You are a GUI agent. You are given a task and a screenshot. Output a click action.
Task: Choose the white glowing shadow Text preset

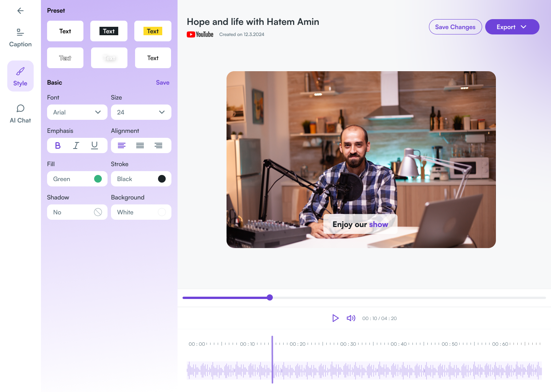(109, 58)
